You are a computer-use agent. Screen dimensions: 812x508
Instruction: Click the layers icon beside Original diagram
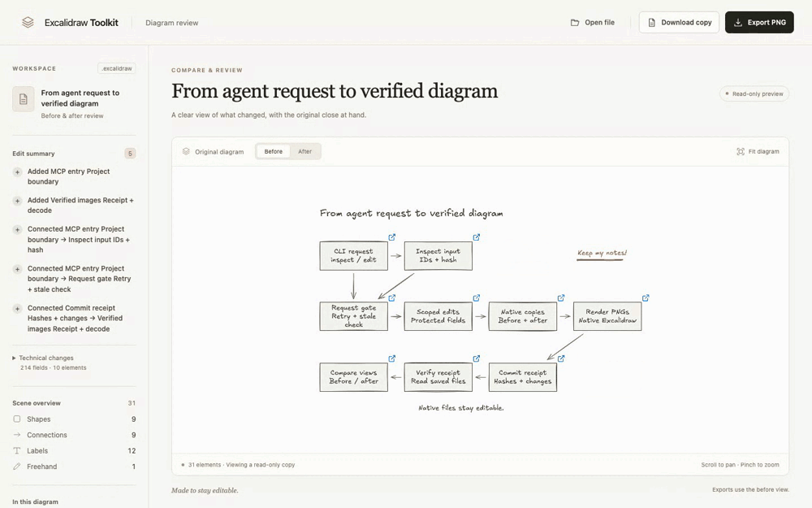(x=186, y=151)
